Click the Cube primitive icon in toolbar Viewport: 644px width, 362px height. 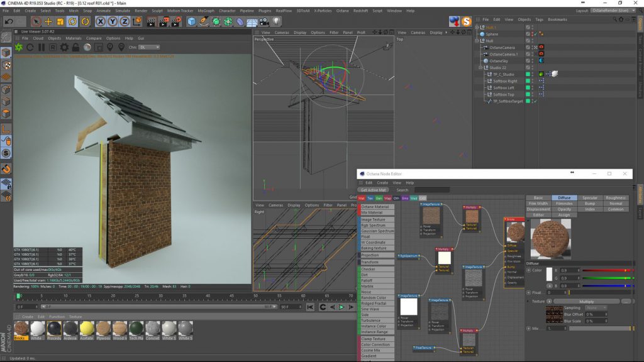click(192, 21)
